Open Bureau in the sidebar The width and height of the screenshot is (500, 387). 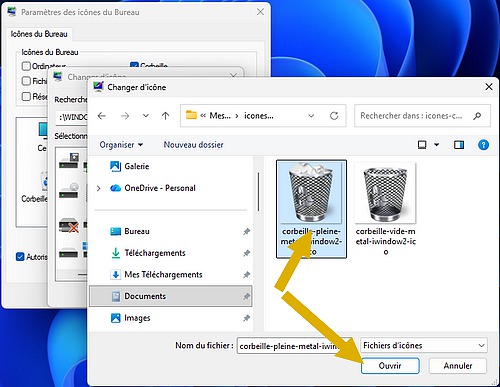(137, 231)
